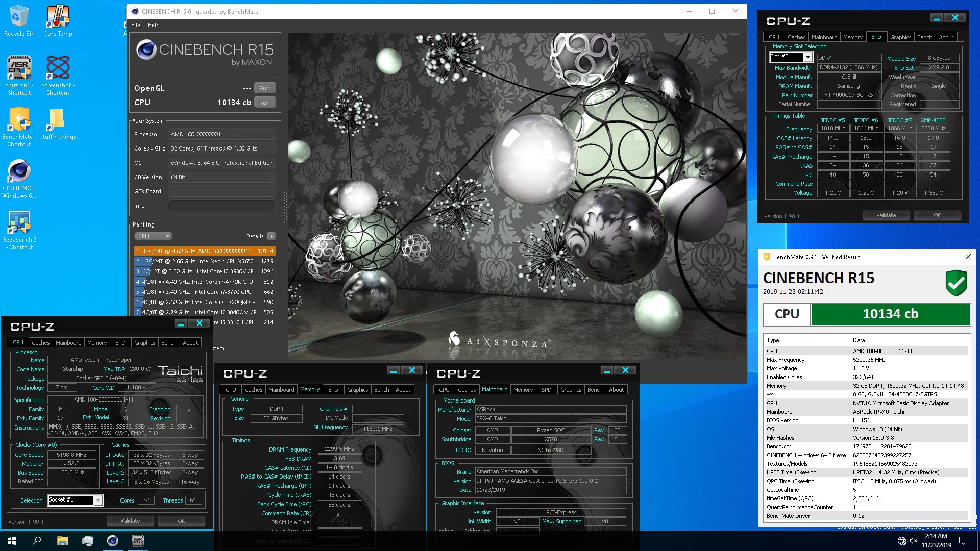
Task: Close the BenchMate Verified Result window
Action: click(968, 257)
